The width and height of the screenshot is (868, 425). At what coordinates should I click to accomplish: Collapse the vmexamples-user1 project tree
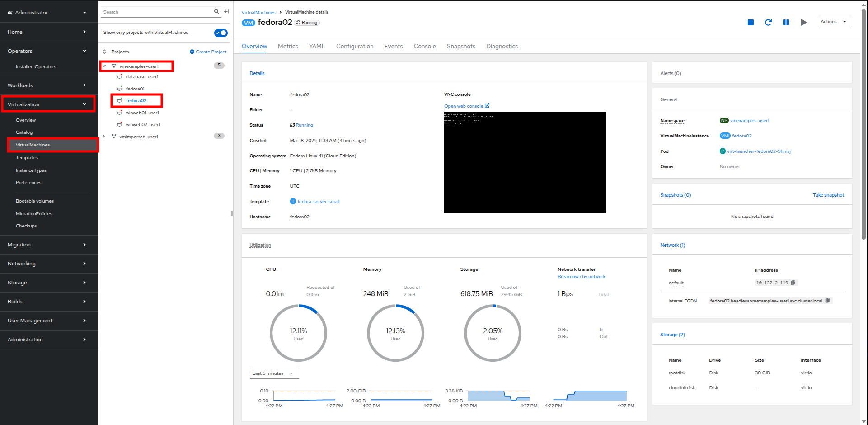pyautogui.click(x=104, y=66)
